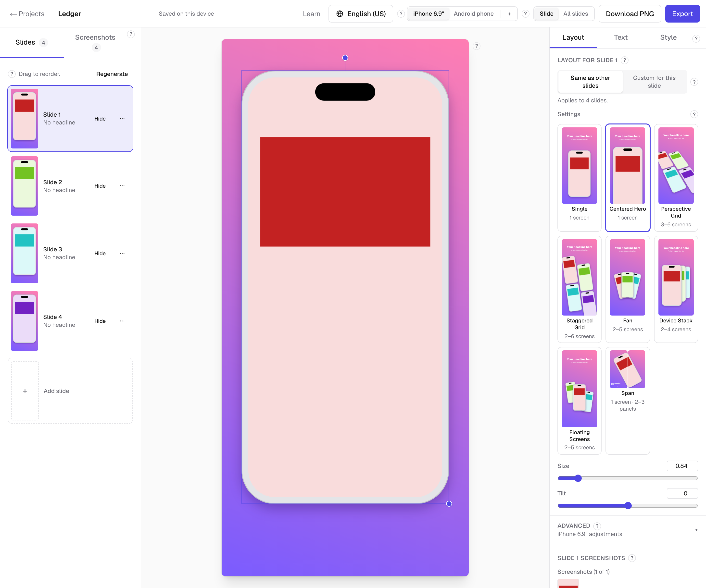The width and height of the screenshot is (706, 588).
Task: Switch to the Layout tab
Action: click(573, 37)
